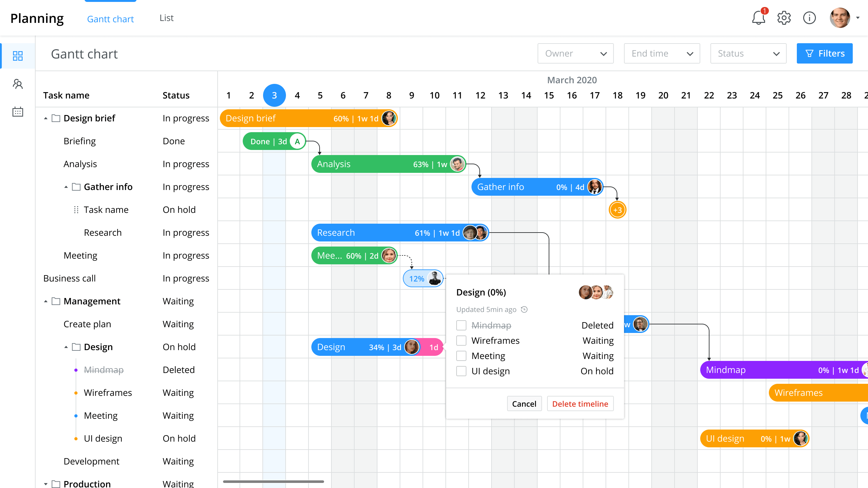The width and height of the screenshot is (868, 488).
Task: Open the notifications bell icon
Action: (x=758, y=18)
